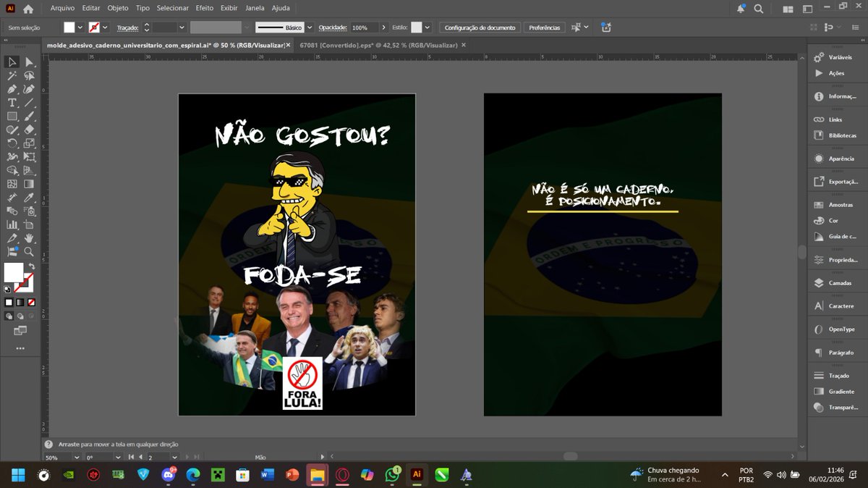This screenshot has height=488, width=868.
Task: Swap fill and stroke arrows
Action: (x=31, y=266)
